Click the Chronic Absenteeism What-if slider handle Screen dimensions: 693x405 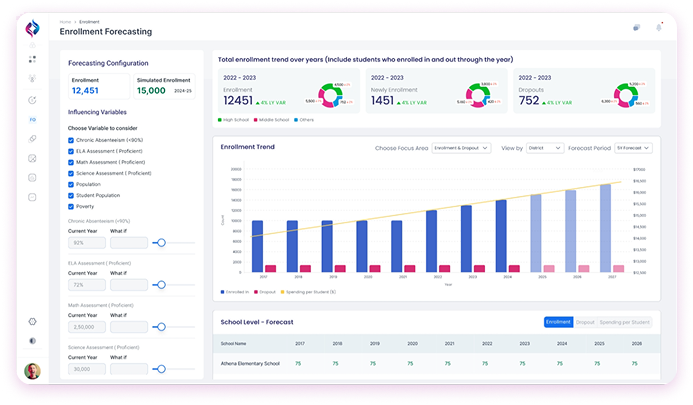click(x=159, y=243)
